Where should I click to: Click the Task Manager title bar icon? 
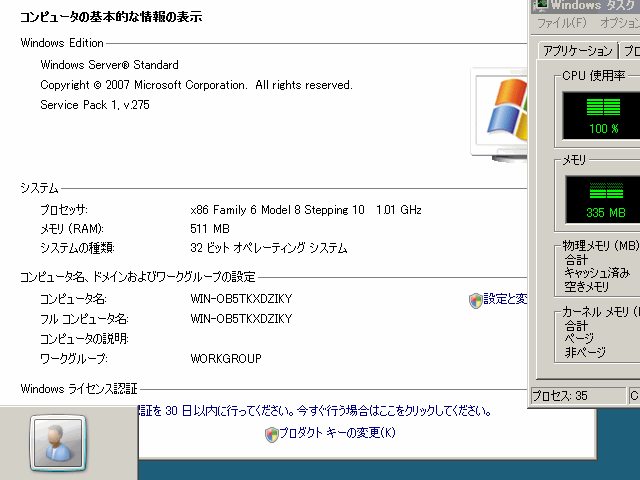(541, 5)
